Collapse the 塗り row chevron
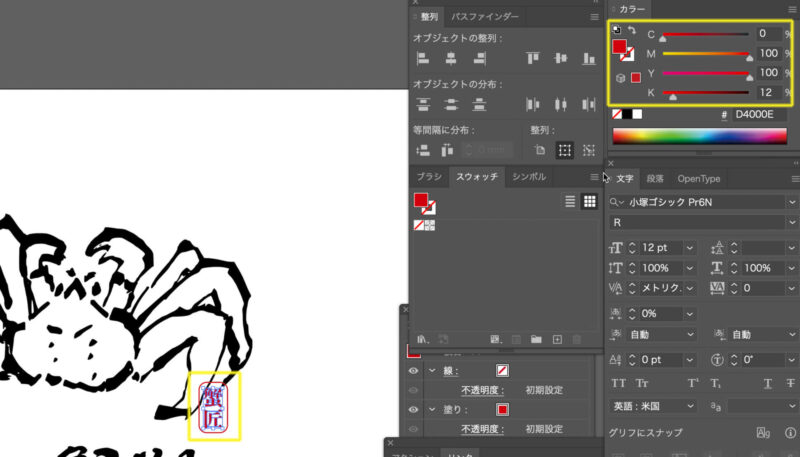 pyautogui.click(x=432, y=410)
